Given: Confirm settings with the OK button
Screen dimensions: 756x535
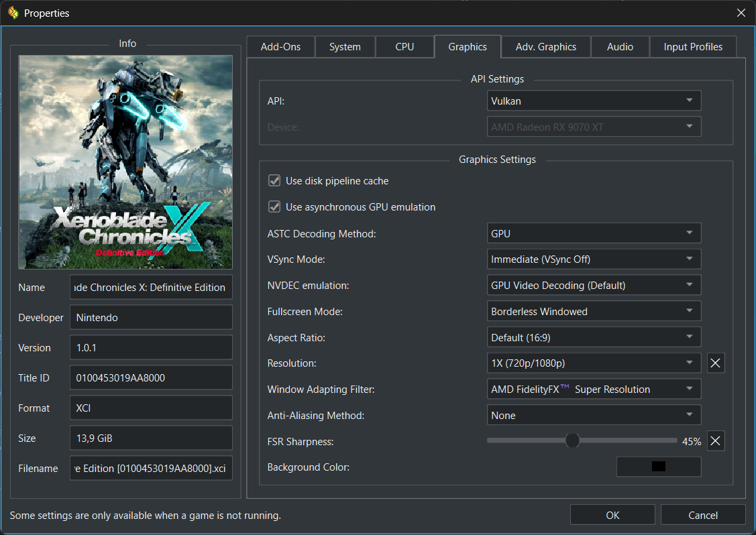Looking at the screenshot, I should (x=612, y=516).
